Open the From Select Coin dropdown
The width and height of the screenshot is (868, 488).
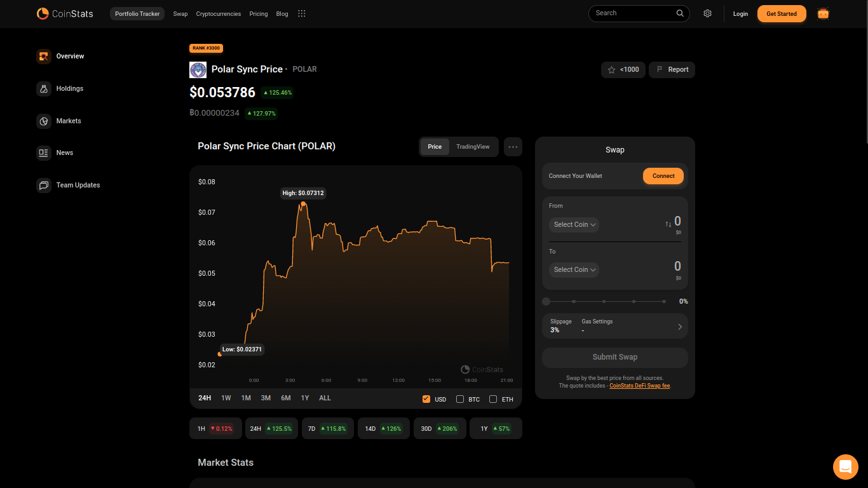click(x=574, y=224)
